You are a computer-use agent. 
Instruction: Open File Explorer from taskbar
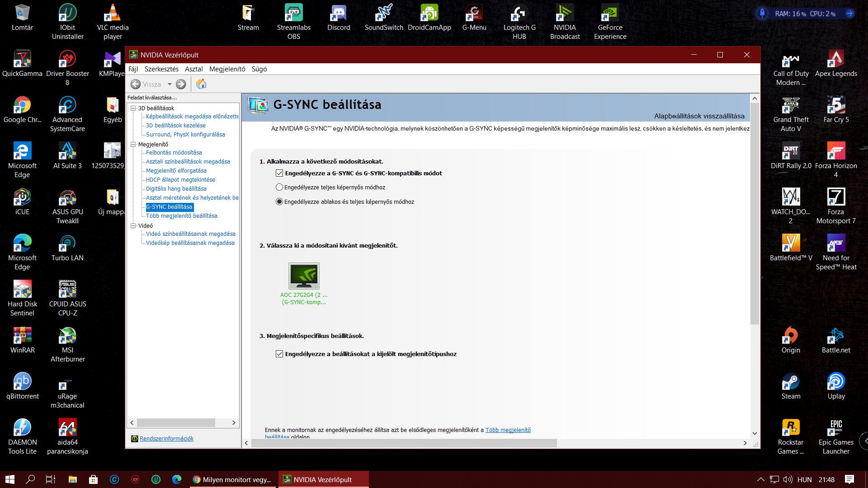(72, 479)
